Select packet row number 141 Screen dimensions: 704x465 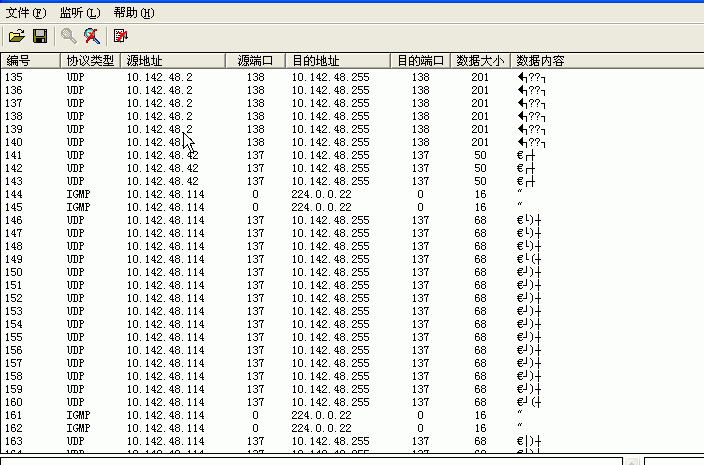(x=352, y=155)
